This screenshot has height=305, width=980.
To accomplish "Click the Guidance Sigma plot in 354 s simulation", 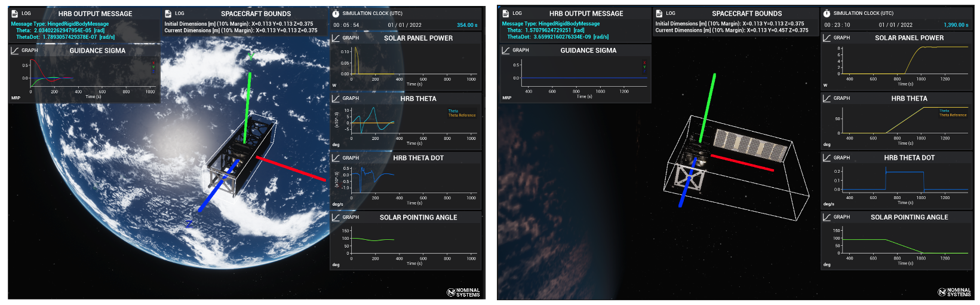I will pos(93,73).
